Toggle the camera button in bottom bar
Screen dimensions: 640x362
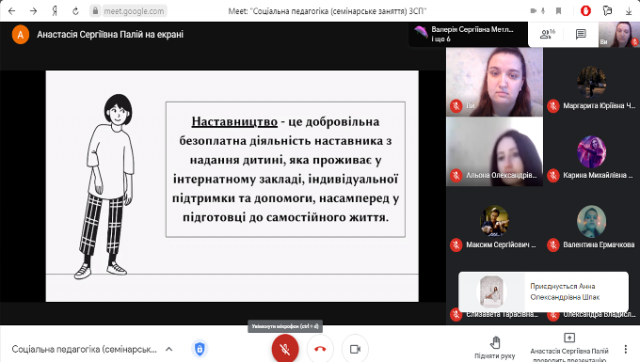355,349
